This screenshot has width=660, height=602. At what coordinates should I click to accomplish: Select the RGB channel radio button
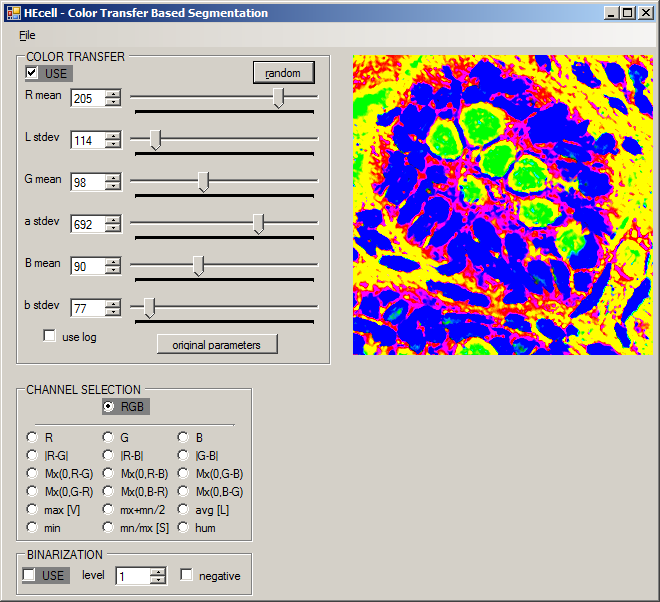(x=108, y=407)
